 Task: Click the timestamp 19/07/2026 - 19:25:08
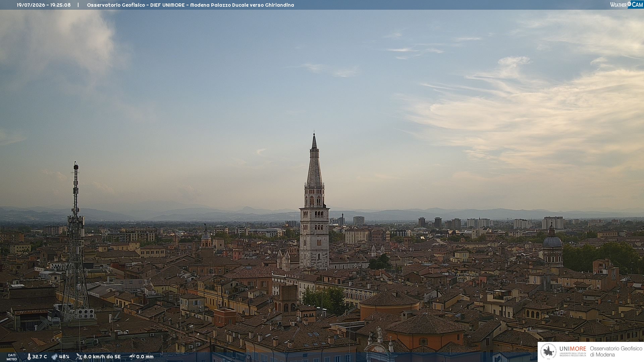click(44, 5)
